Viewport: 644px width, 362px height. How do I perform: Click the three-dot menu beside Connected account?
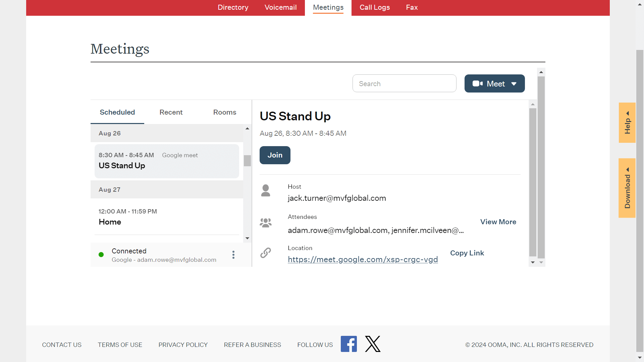click(x=233, y=255)
